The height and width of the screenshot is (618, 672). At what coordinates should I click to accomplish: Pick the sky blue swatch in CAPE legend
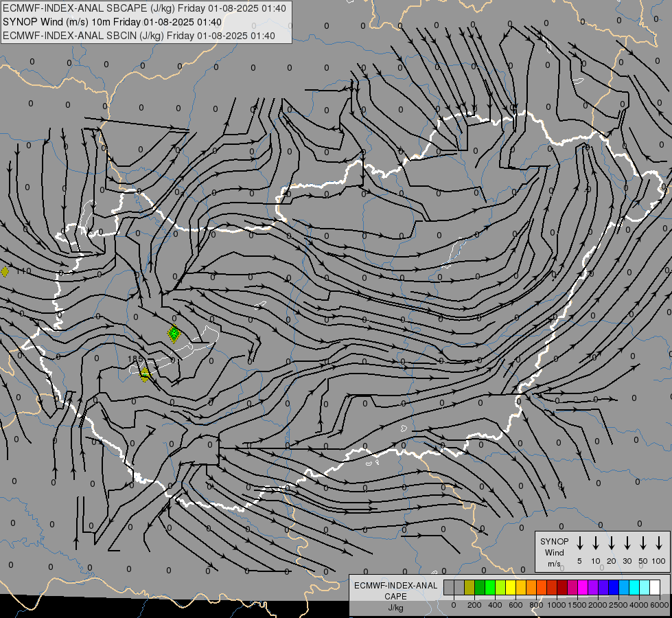[x=625, y=587]
